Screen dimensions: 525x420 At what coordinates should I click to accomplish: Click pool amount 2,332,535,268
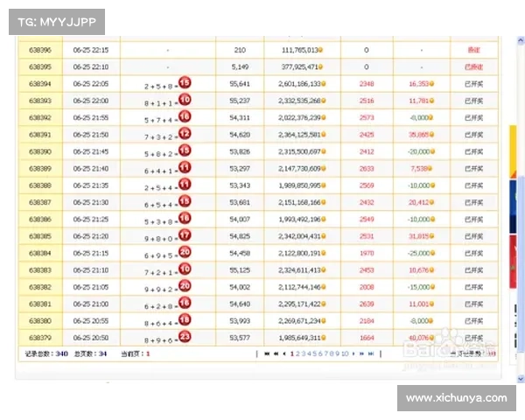click(x=299, y=101)
